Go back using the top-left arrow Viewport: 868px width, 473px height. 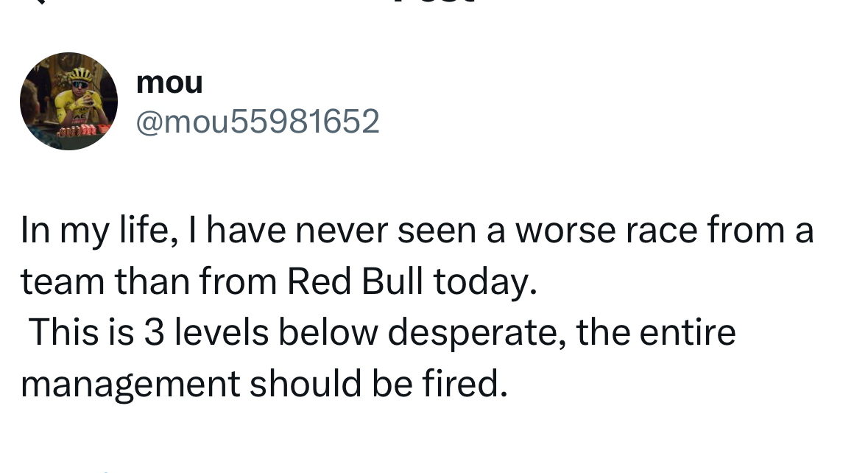(x=39, y=1)
